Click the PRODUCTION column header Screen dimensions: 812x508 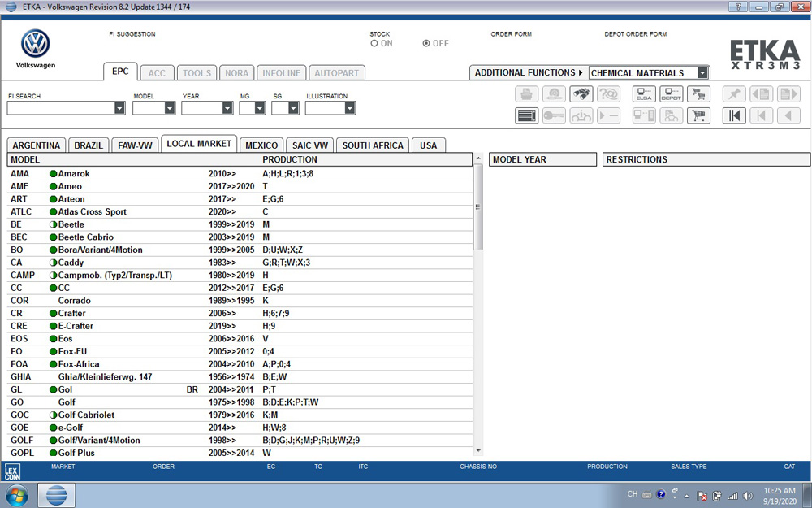click(290, 159)
